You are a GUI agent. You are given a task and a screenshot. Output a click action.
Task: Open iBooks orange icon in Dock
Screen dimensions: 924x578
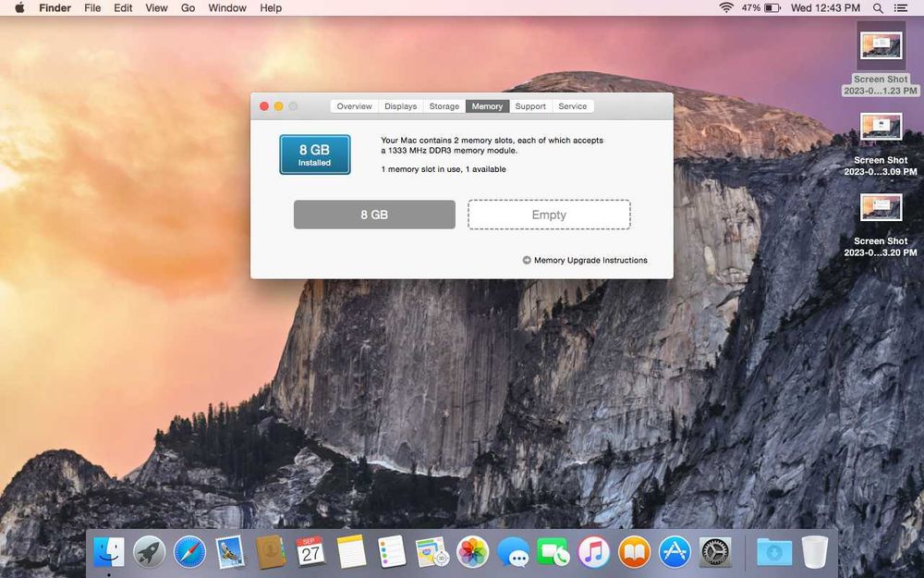tap(634, 552)
